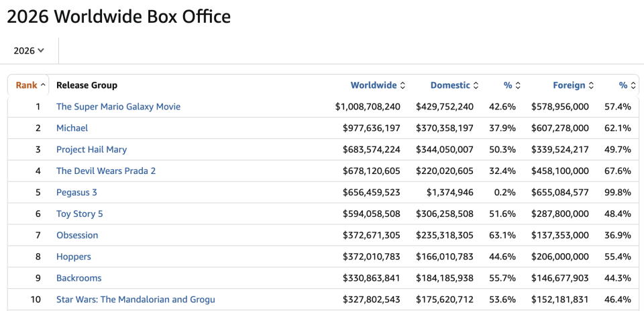Image resolution: width=644 pixels, height=311 pixels.
Task: Sort by Worldwide gross column
Action: 374,85
